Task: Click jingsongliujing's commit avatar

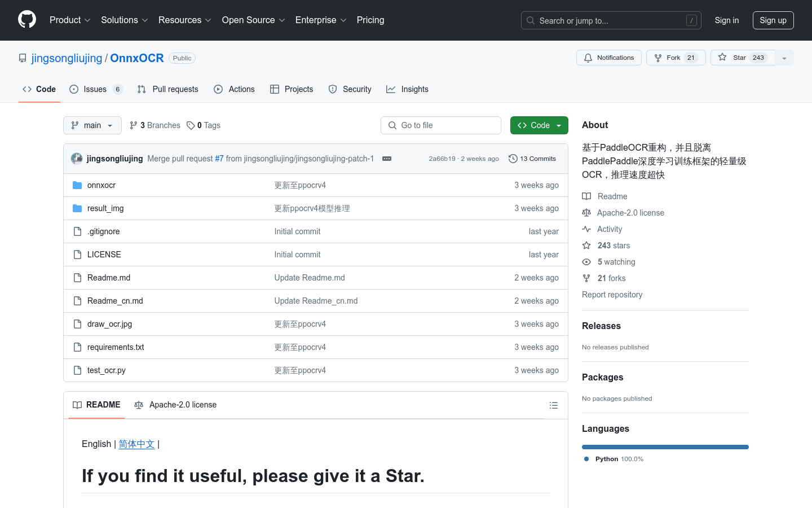Action: tap(77, 159)
